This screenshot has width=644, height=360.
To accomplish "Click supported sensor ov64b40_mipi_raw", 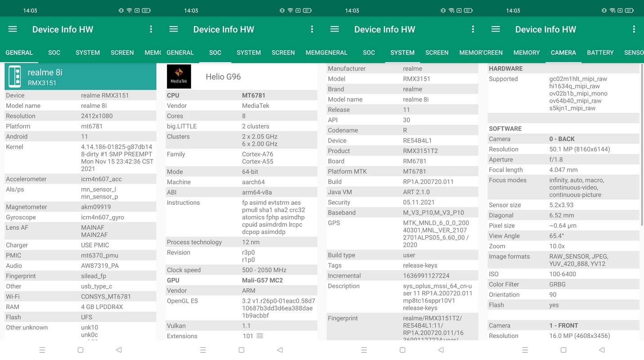I will (575, 101).
